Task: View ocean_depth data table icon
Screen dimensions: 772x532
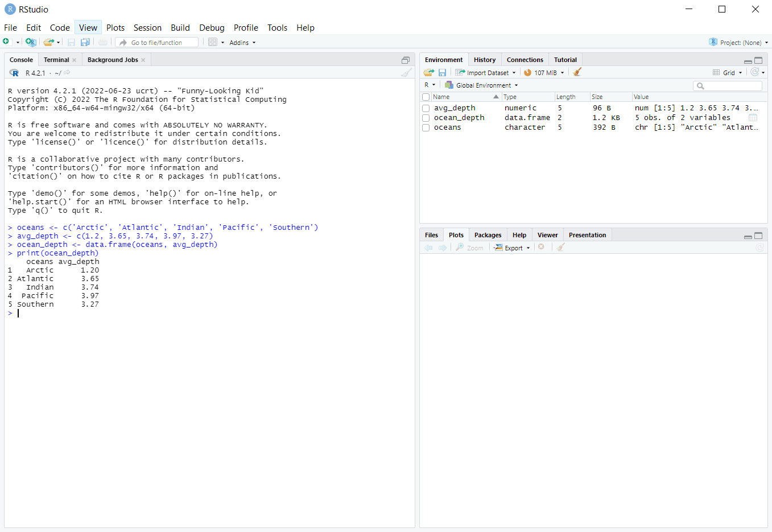Action: coord(753,118)
